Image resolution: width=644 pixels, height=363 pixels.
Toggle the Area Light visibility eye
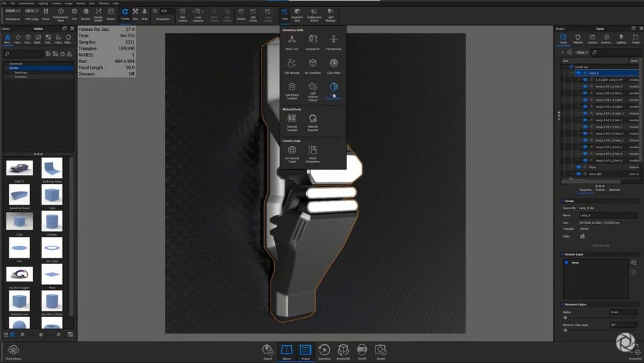pyautogui.click(x=578, y=174)
